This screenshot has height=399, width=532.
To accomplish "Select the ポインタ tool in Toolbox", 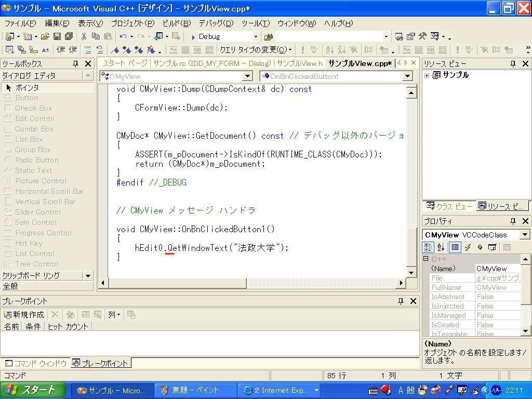I will [x=47, y=87].
